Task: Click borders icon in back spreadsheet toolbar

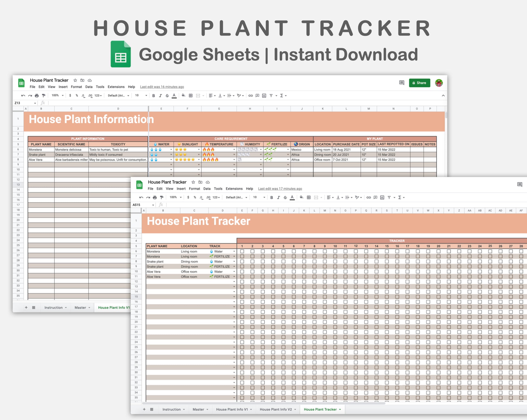Action: point(191,96)
